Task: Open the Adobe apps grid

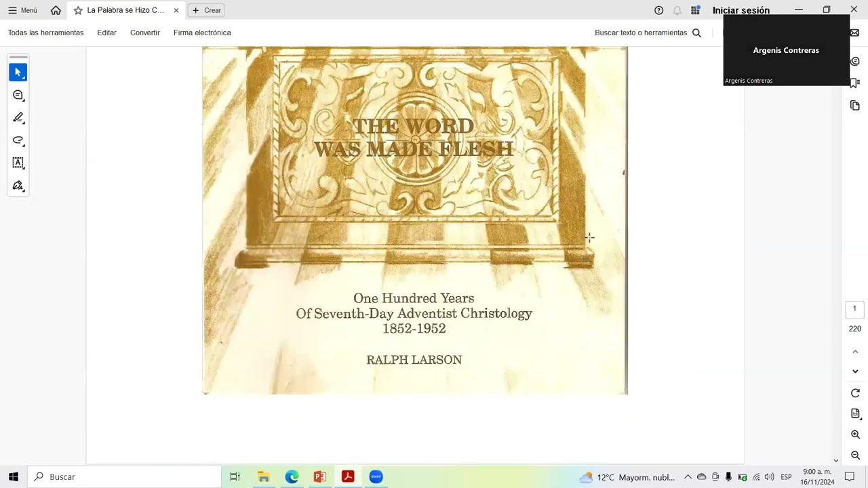Action: (x=695, y=10)
